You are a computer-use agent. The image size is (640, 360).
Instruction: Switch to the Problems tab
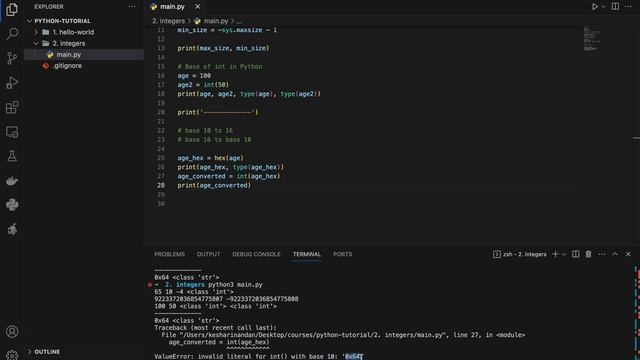[x=169, y=254]
